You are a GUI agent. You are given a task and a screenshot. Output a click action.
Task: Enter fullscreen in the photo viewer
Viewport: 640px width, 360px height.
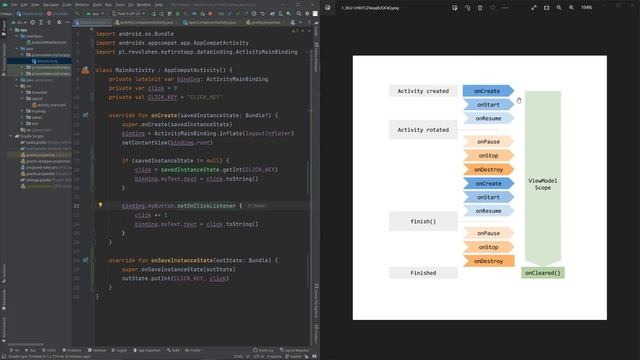pyautogui.click(x=533, y=8)
